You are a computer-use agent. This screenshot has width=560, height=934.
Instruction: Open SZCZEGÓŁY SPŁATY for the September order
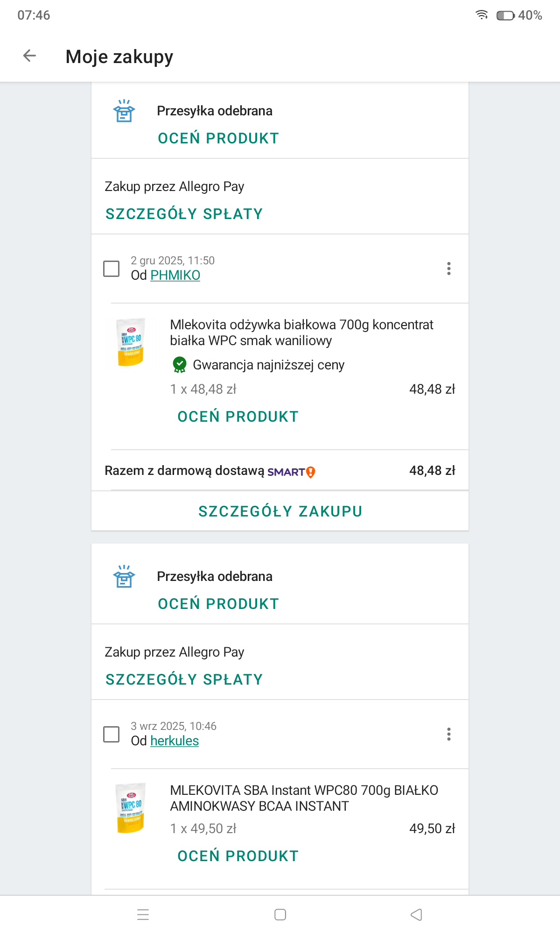pyautogui.click(x=184, y=679)
